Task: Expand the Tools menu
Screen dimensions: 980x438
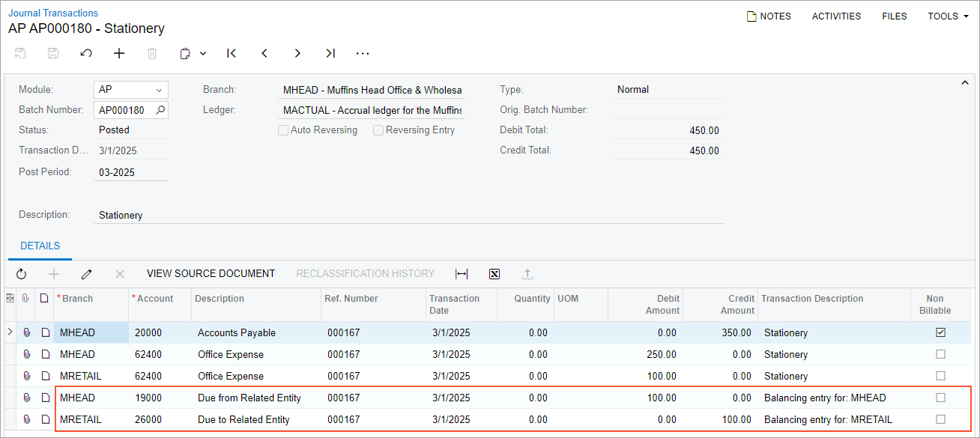Action: [948, 16]
